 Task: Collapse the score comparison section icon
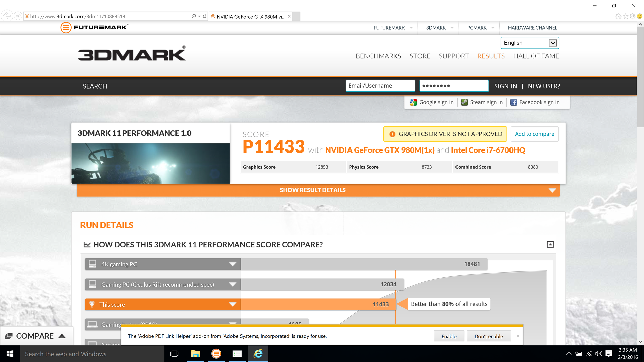[x=550, y=245]
